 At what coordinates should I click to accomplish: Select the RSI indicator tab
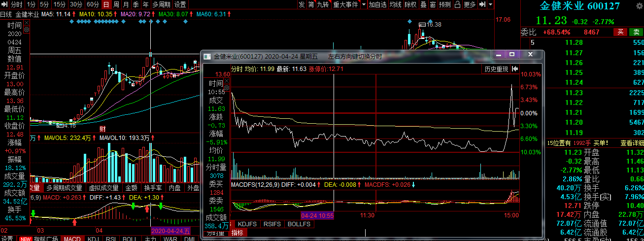[x=111, y=239]
